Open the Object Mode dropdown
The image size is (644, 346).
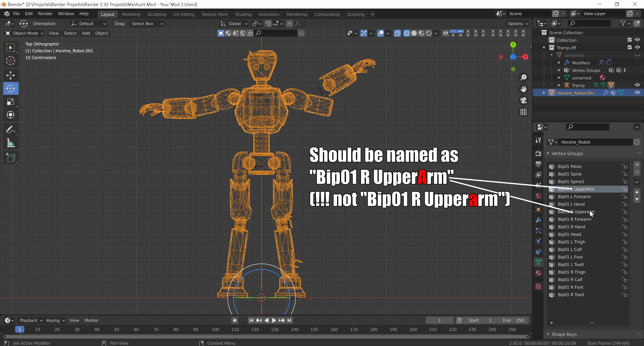pyautogui.click(x=24, y=33)
